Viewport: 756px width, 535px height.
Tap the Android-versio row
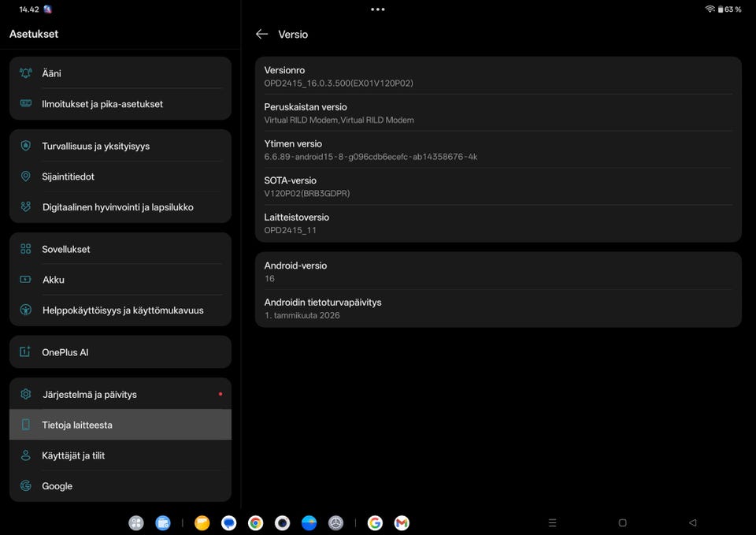coord(498,272)
